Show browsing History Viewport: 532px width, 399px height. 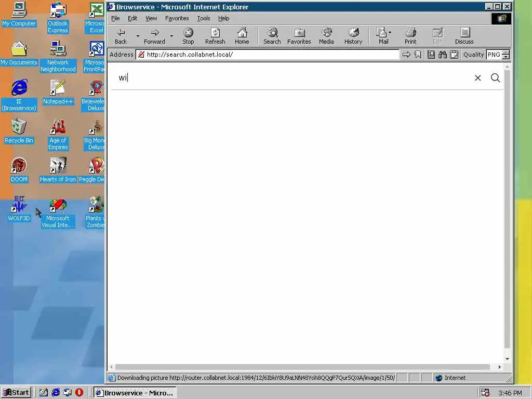(x=353, y=36)
